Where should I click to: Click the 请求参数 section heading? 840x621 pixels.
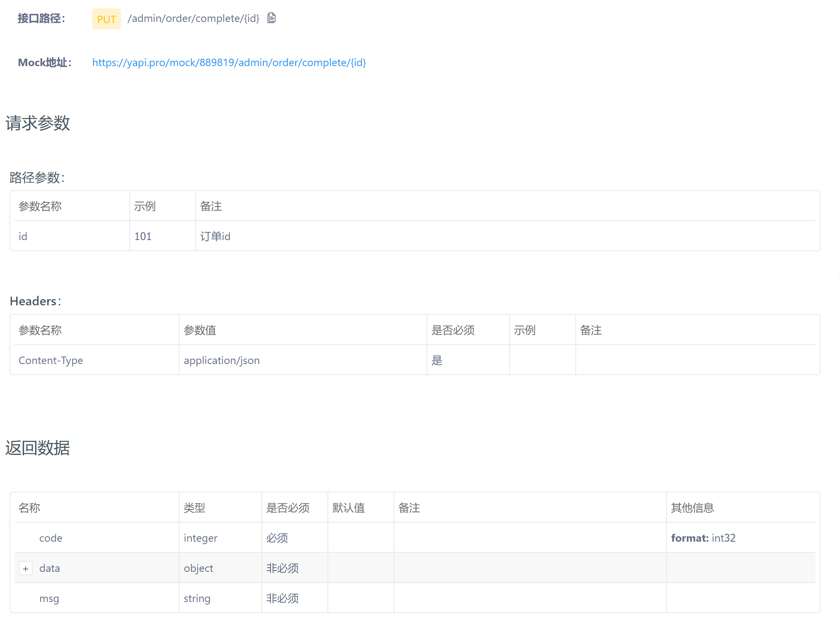click(38, 123)
